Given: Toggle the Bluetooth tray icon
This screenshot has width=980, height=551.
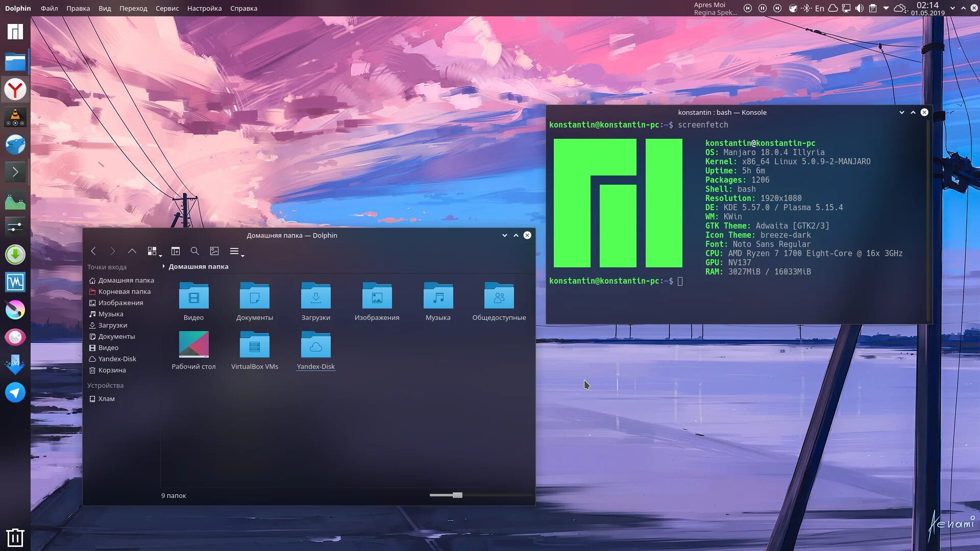Looking at the screenshot, I should (x=806, y=8).
